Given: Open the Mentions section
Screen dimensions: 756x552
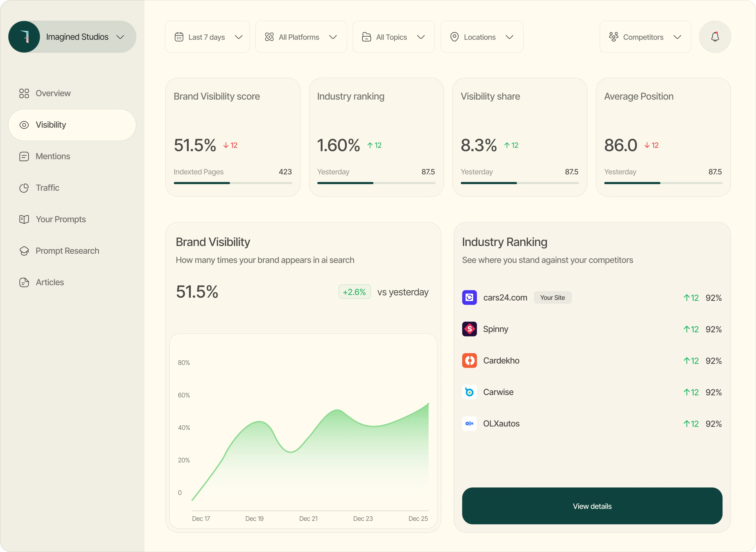Looking at the screenshot, I should 53,156.
